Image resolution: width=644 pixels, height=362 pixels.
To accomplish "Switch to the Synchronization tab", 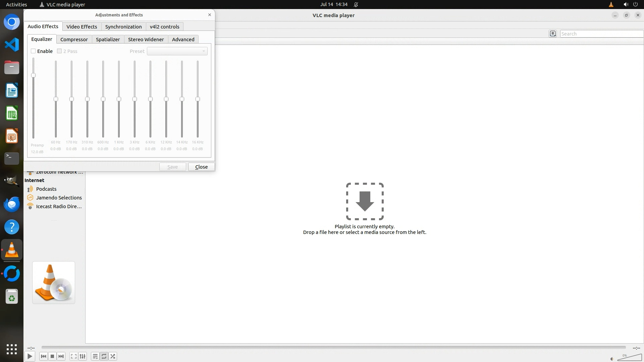I will [123, 26].
